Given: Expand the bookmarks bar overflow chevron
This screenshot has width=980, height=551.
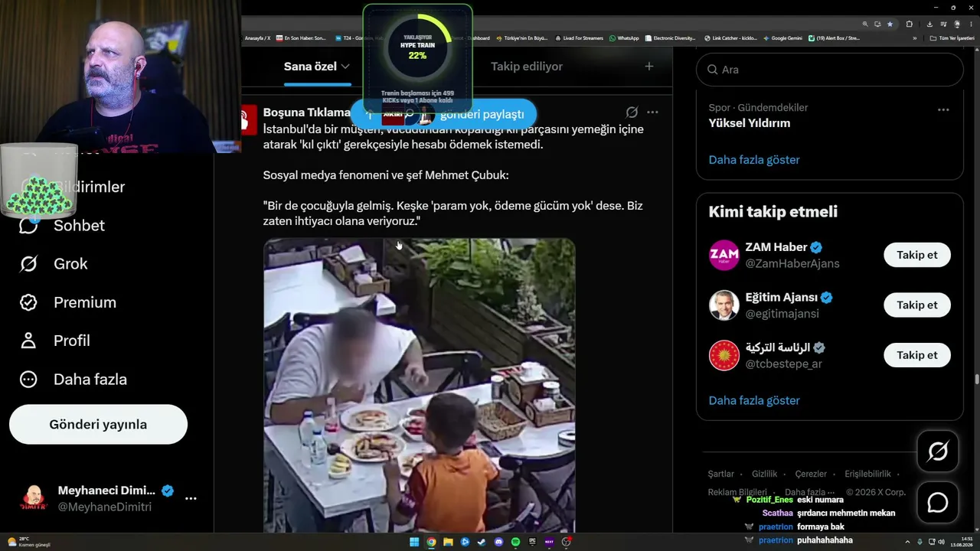Looking at the screenshot, I should pyautogui.click(x=914, y=38).
